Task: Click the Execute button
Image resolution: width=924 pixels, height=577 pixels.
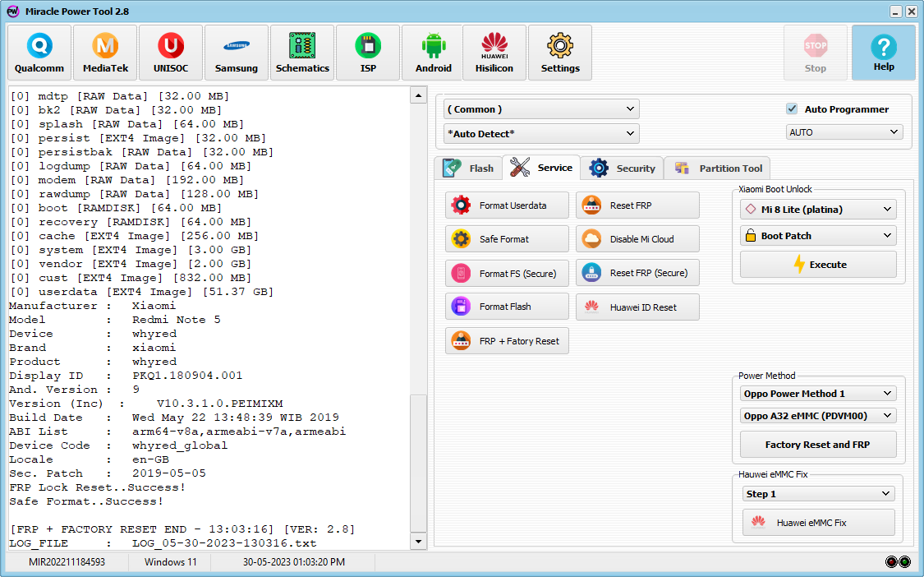Action: [x=819, y=265]
